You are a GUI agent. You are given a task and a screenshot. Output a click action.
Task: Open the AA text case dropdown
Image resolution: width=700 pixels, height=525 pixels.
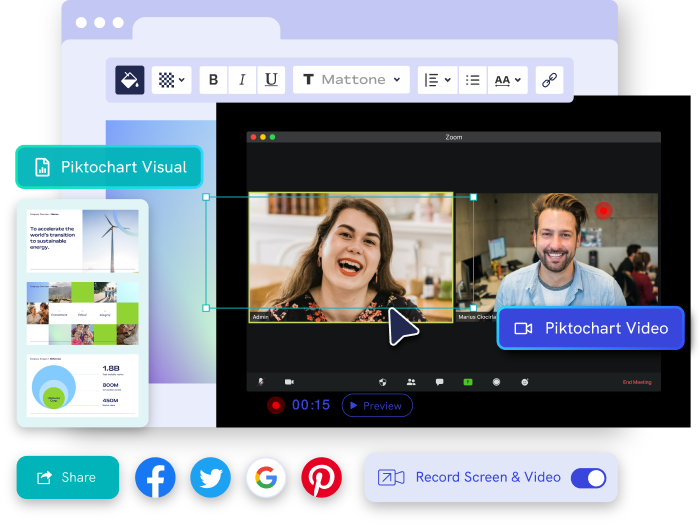click(508, 80)
